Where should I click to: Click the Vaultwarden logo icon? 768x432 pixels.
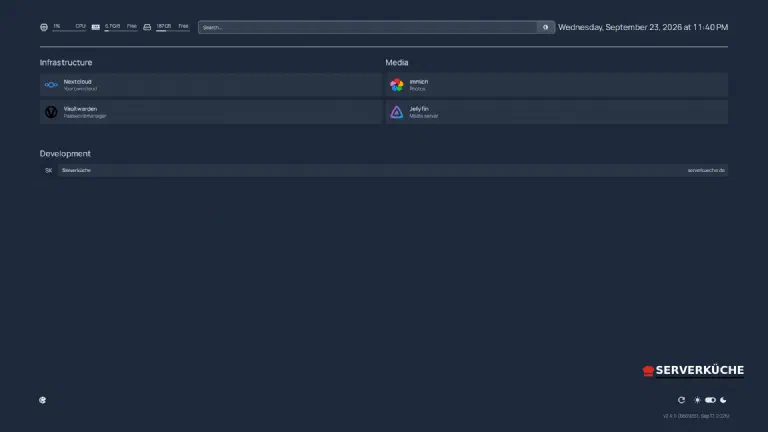click(51, 112)
